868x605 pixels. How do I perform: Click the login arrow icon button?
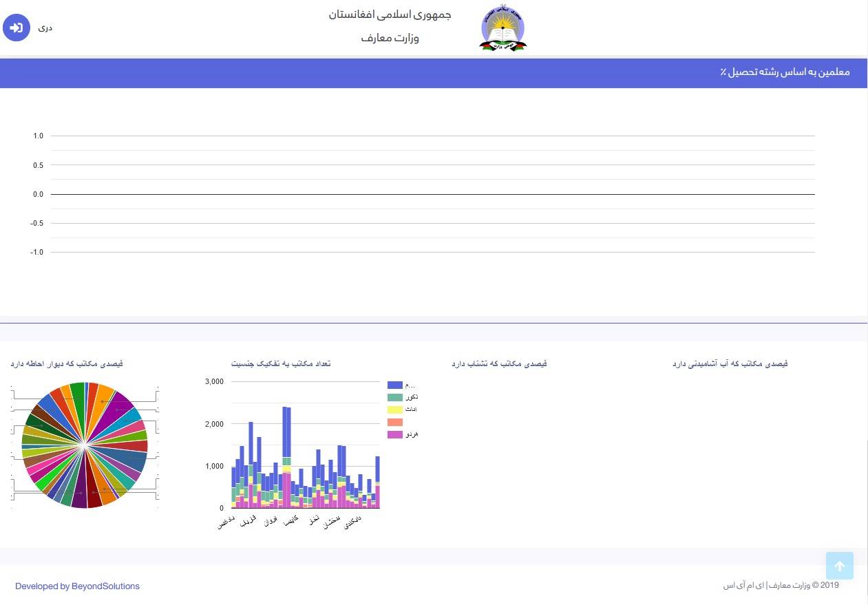coord(17,28)
